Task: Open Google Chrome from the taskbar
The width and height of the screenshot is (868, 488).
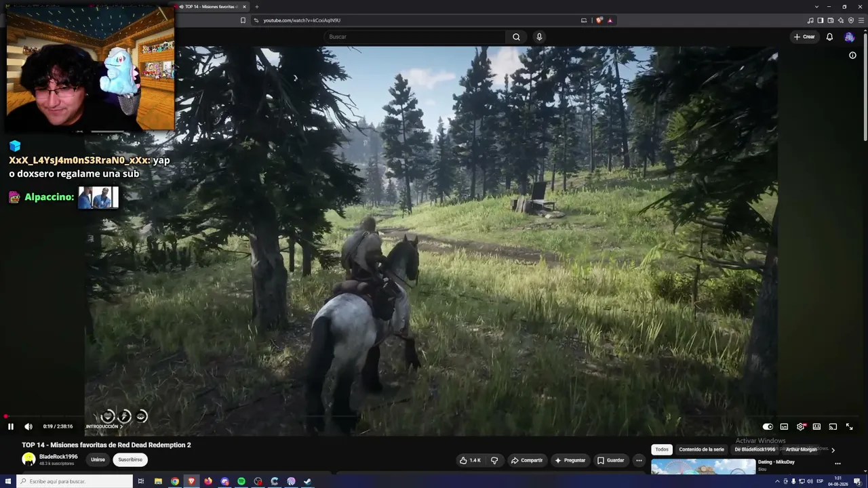Action: (175, 481)
